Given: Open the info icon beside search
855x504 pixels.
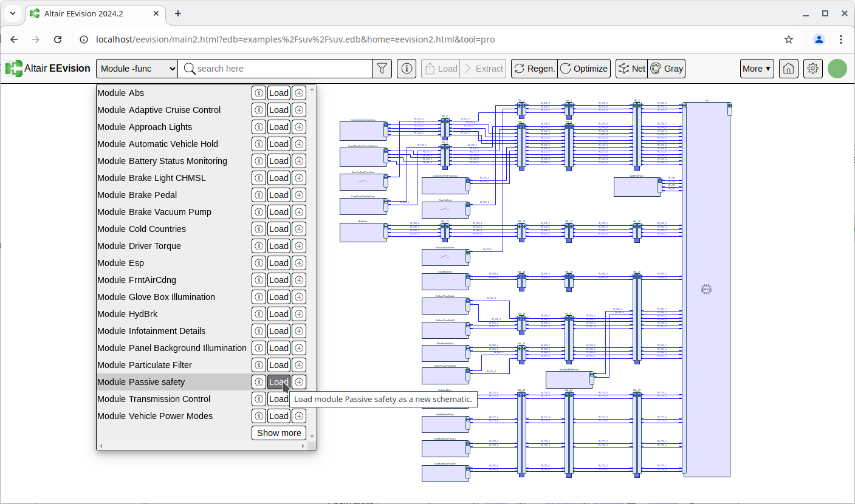Looking at the screenshot, I should (407, 69).
